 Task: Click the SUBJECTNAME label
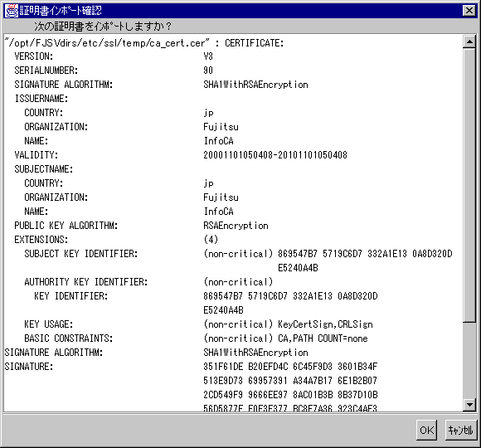[44, 169]
